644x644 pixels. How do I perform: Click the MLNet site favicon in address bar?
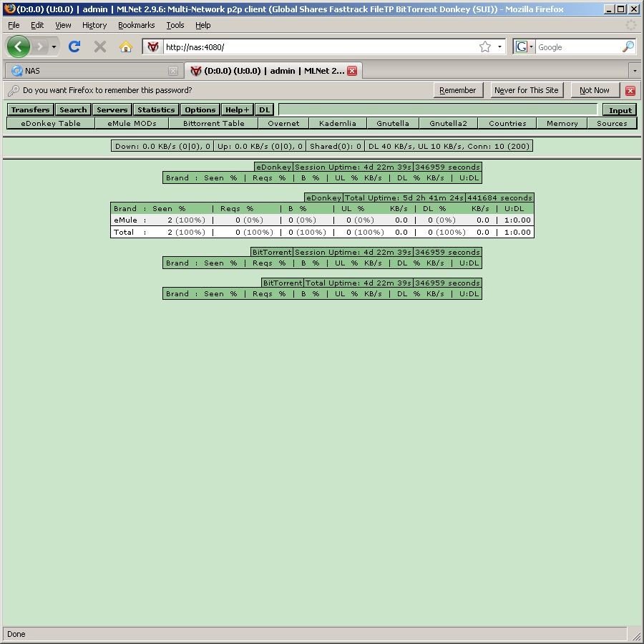153,47
